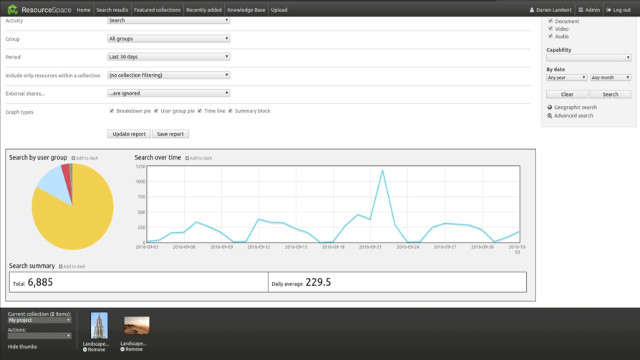Open the Group dropdown showing All groups
The width and height of the screenshot is (640, 360).
[169, 39]
